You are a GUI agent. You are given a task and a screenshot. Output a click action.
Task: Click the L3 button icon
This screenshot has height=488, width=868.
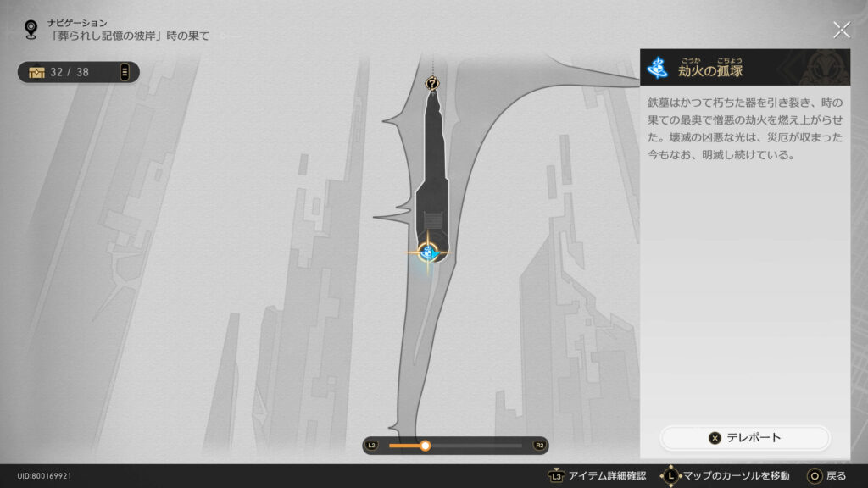point(556,476)
